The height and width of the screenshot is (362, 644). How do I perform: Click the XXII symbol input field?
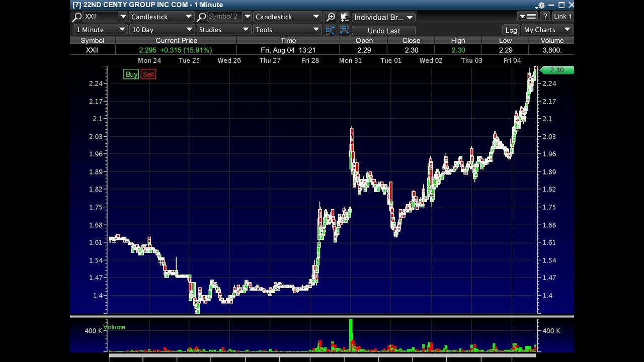pos(101,17)
